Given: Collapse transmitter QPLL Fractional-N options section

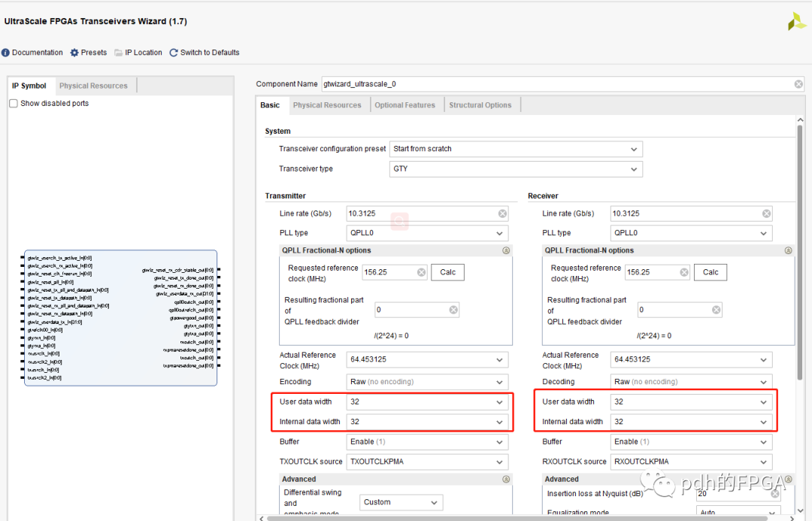Looking at the screenshot, I should (506, 250).
